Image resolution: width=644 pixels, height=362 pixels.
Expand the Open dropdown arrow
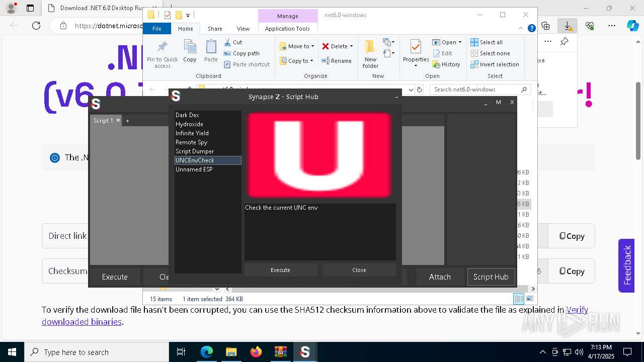tap(460, 43)
